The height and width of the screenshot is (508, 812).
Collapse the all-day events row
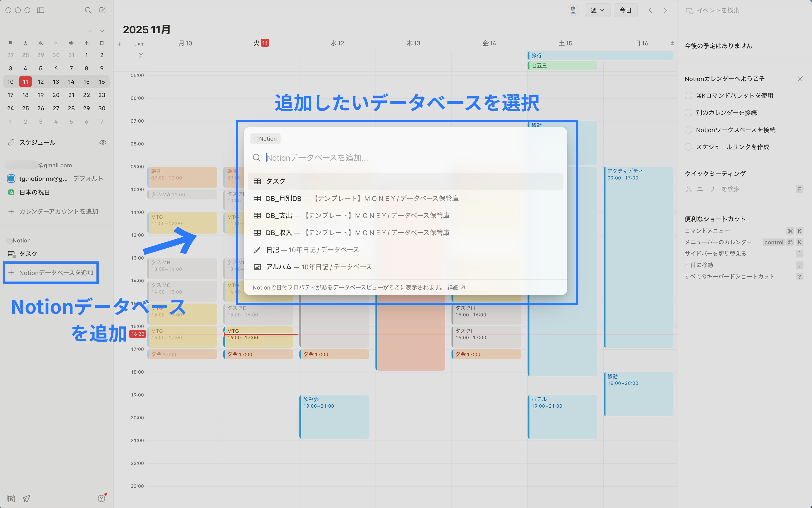[141, 56]
